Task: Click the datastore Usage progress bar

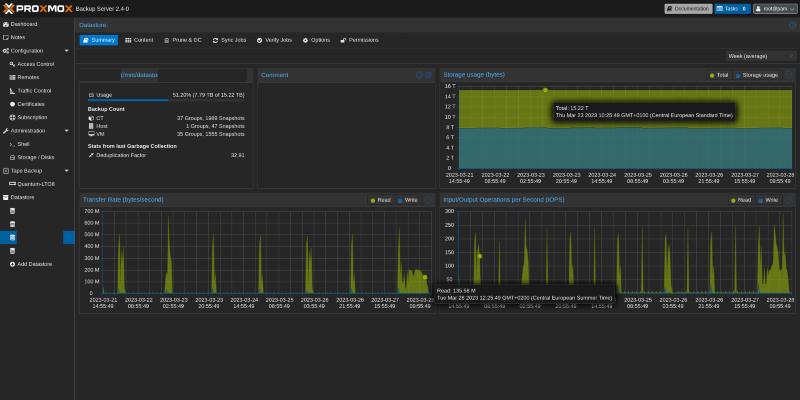Action: [x=128, y=100]
